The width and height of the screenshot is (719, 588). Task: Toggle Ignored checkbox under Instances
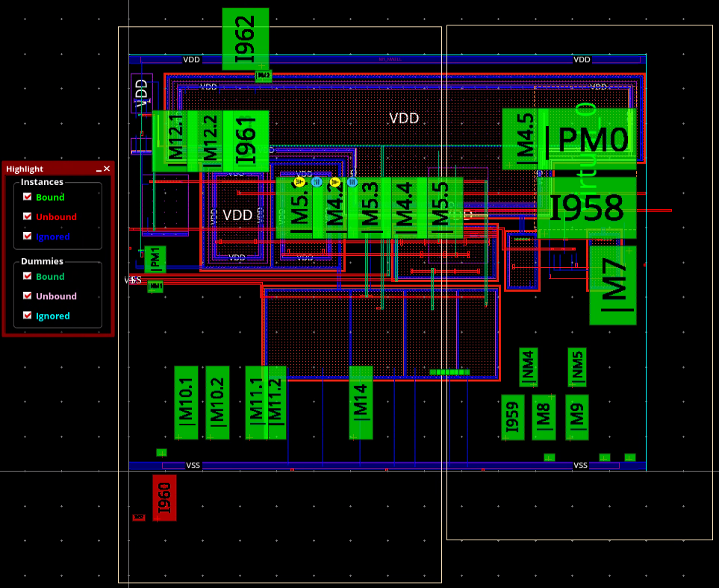[28, 236]
